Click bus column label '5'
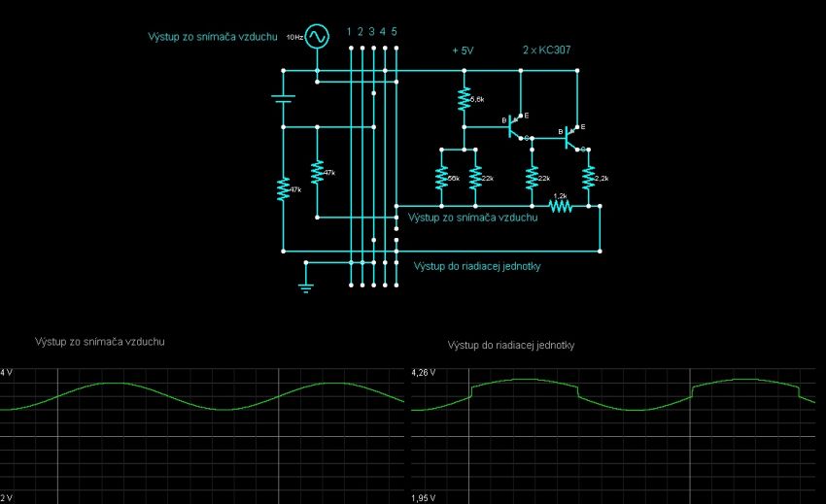This screenshot has width=826, height=504. click(x=394, y=32)
